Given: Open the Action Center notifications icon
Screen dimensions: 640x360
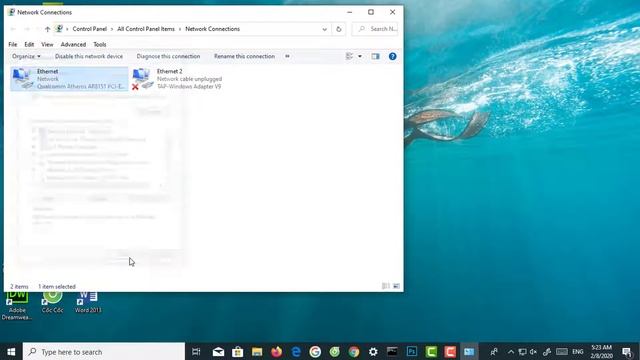Looking at the screenshot, I should tap(627, 352).
